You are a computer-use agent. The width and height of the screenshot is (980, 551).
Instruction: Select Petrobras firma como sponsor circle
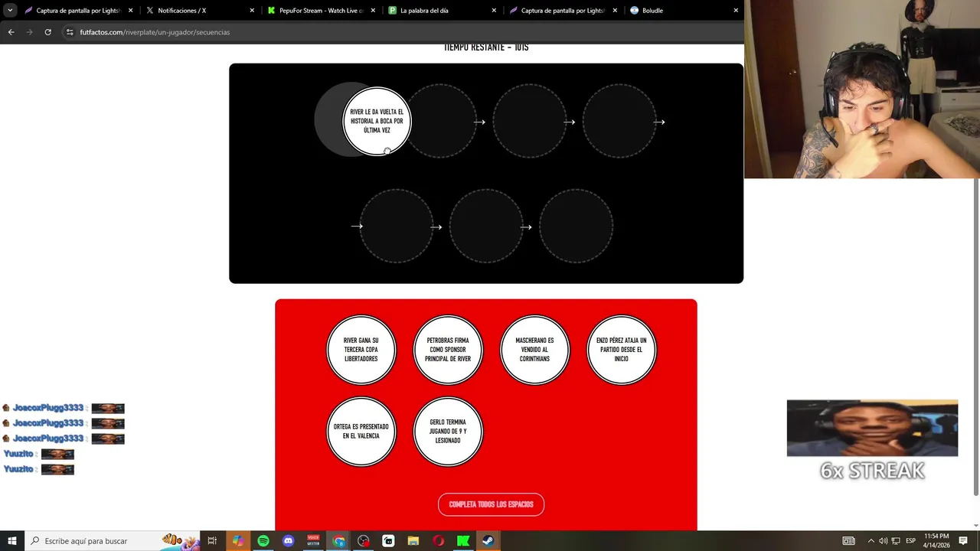[448, 350]
